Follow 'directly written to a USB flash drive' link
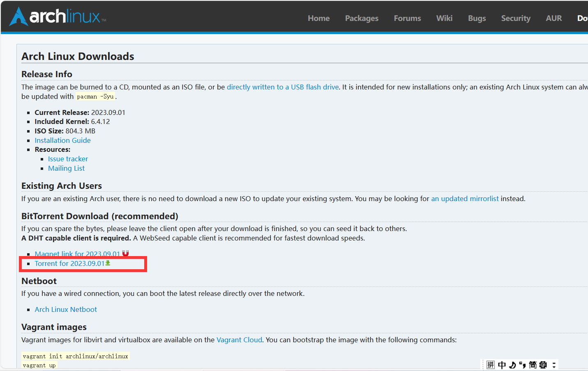Screen dimensions: 588x371 coord(283,87)
